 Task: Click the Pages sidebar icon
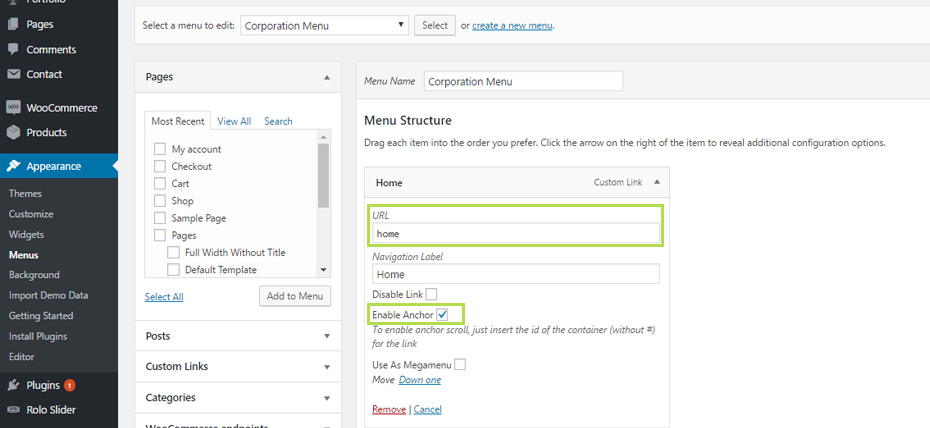pos(13,24)
